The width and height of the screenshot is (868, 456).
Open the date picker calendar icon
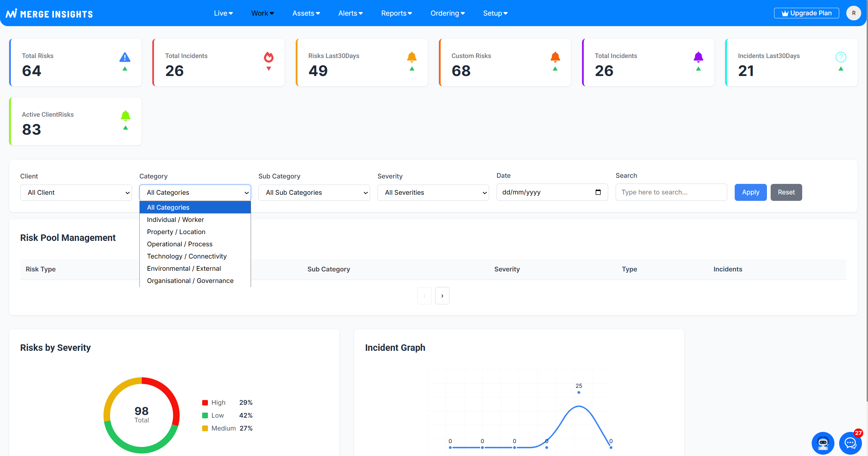click(x=598, y=192)
